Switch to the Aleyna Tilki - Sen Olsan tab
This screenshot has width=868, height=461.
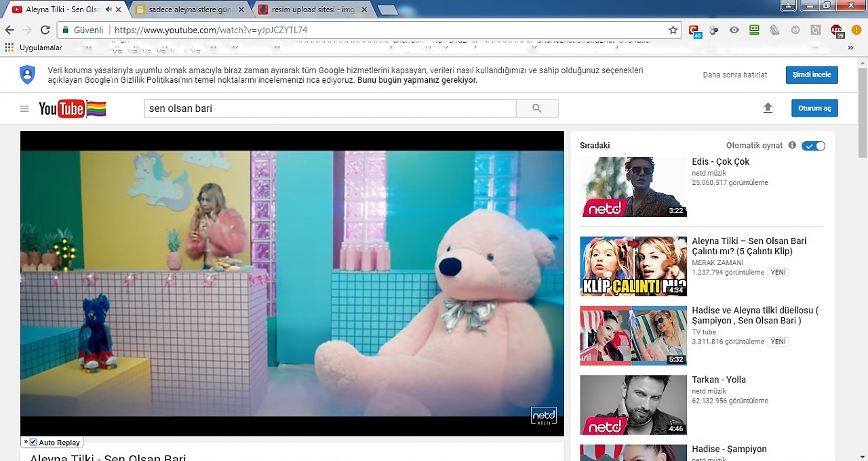[x=64, y=9]
